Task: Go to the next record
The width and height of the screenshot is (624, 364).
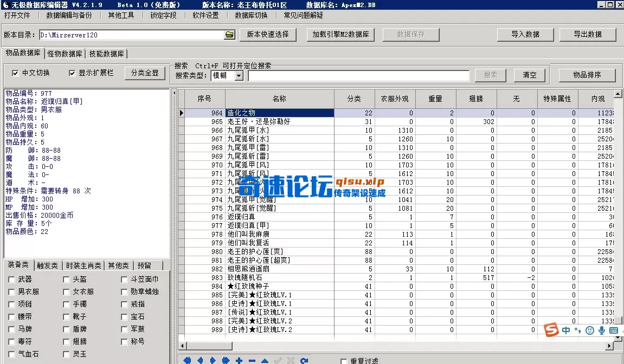Action: click(x=213, y=360)
